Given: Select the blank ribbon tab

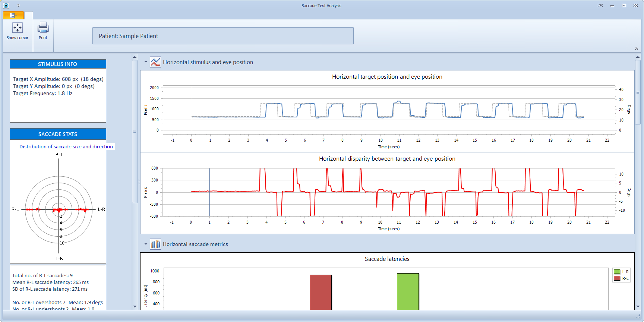Looking at the screenshot, I should point(29,15).
